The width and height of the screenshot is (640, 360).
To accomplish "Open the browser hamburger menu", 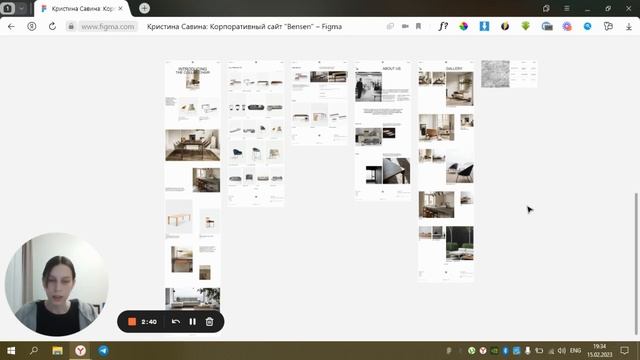I will [x=567, y=9].
